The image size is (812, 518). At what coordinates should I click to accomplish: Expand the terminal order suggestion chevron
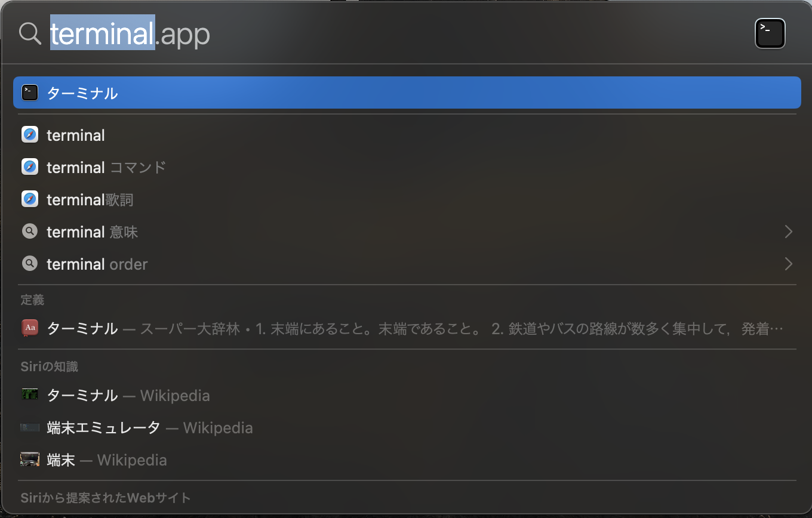(x=788, y=264)
